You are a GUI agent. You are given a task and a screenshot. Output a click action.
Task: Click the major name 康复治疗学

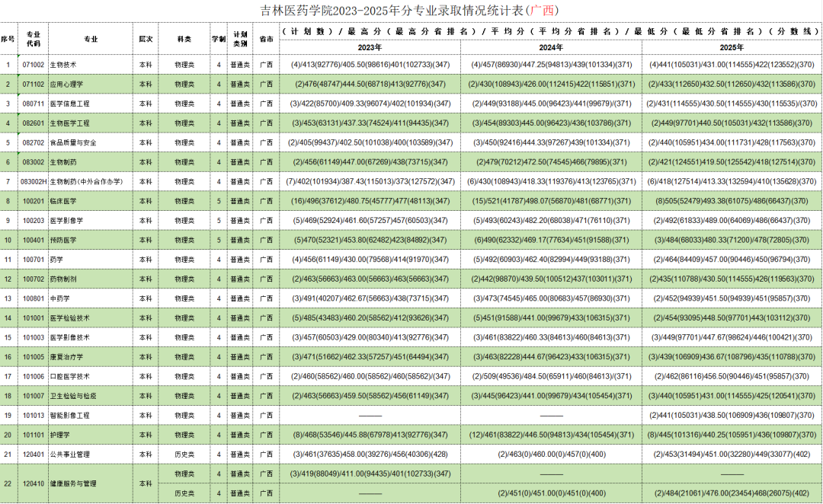pos(66,357)
